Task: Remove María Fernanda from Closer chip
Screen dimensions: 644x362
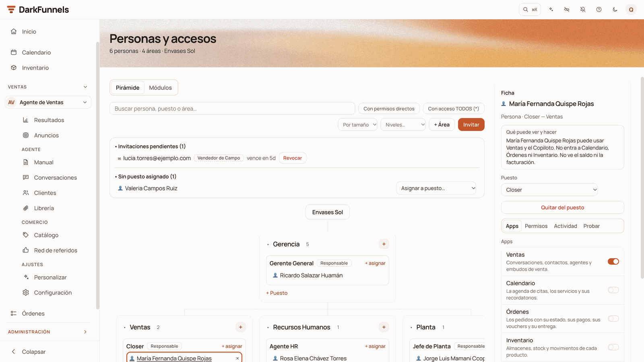Action: click(x=237, y=358)
